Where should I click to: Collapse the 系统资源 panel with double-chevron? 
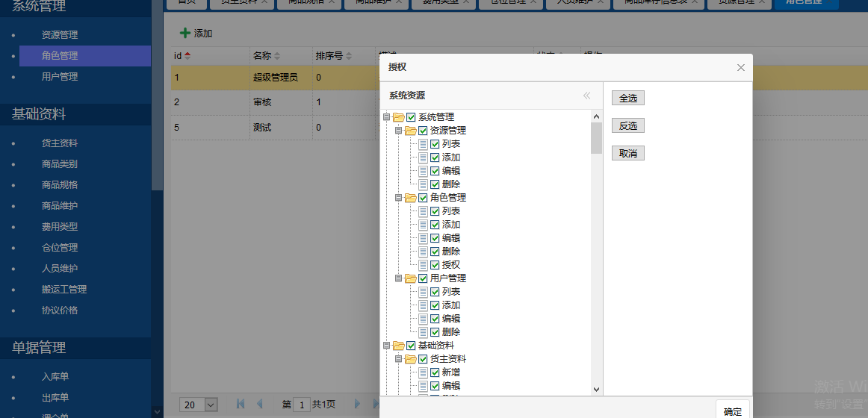[x=586, y=96]
